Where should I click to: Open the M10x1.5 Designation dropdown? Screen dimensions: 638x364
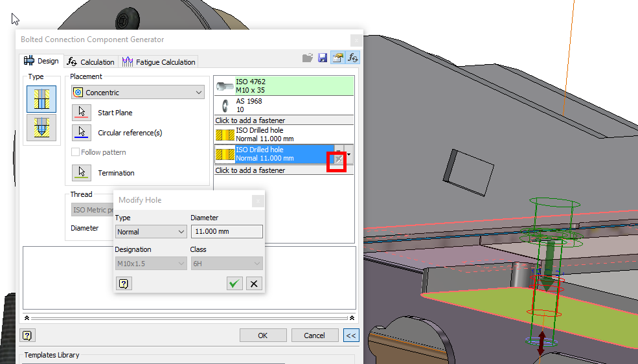click(151, 264)
